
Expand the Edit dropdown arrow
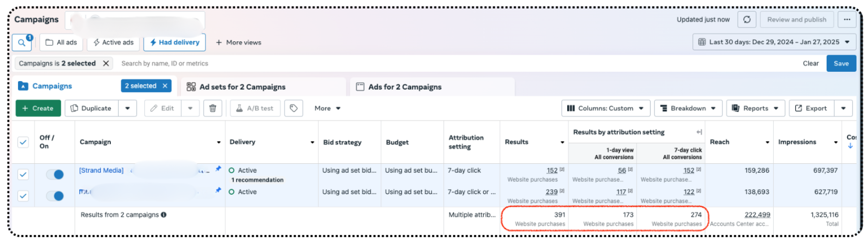190,108
